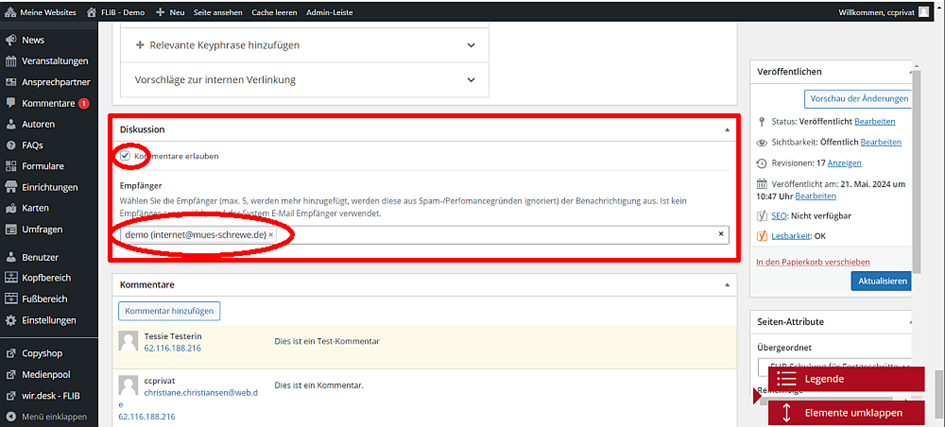Click the Karten map icon
The image size is (945, 427).
(x=11, y=208)
